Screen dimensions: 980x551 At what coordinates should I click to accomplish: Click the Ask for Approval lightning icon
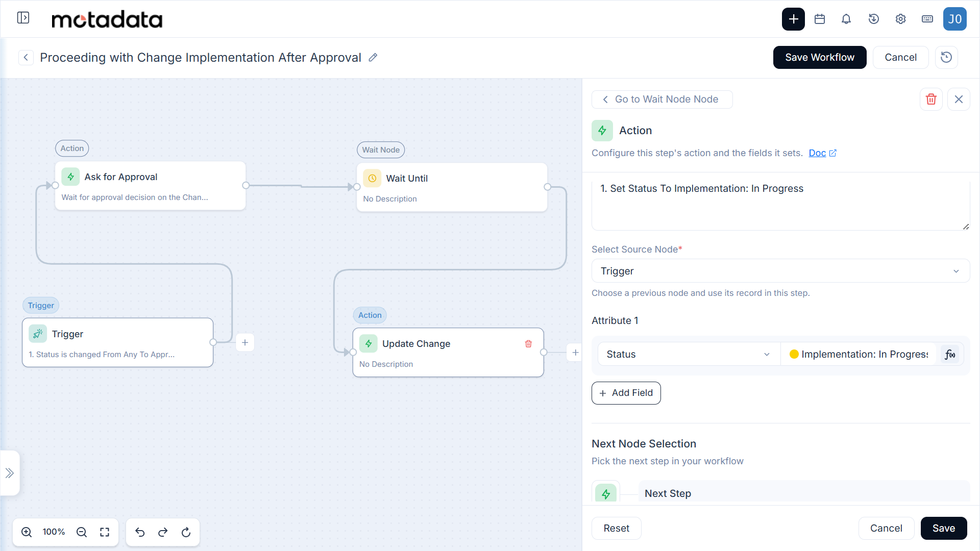[70, 177]
